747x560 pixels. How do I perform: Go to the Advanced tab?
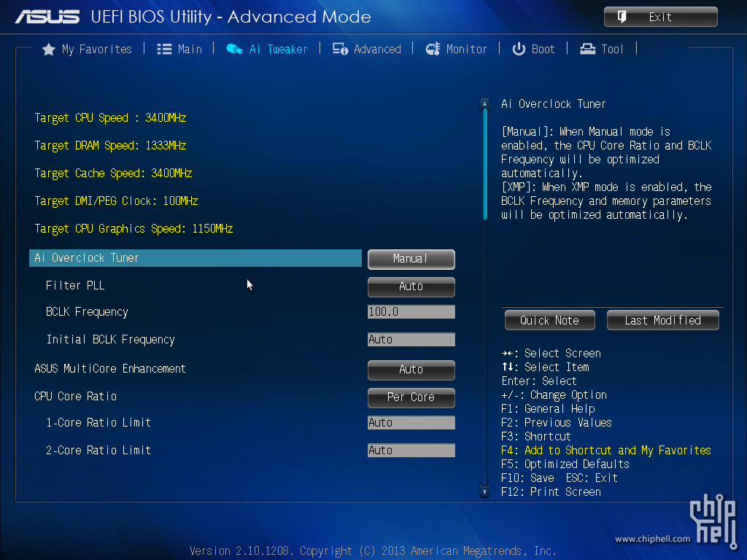(377, 49)
